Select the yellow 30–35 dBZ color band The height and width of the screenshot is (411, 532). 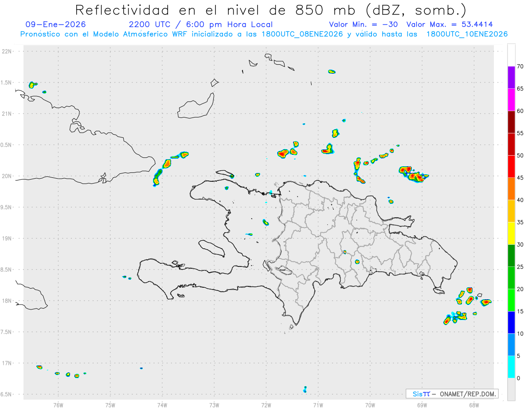click(511, 233)
